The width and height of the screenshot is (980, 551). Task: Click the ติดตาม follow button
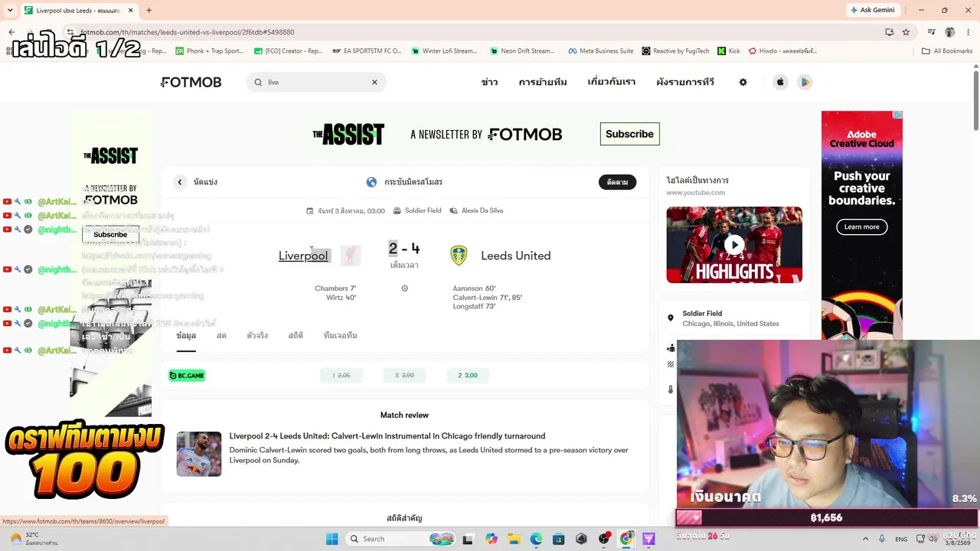click(x=617, y=182)
